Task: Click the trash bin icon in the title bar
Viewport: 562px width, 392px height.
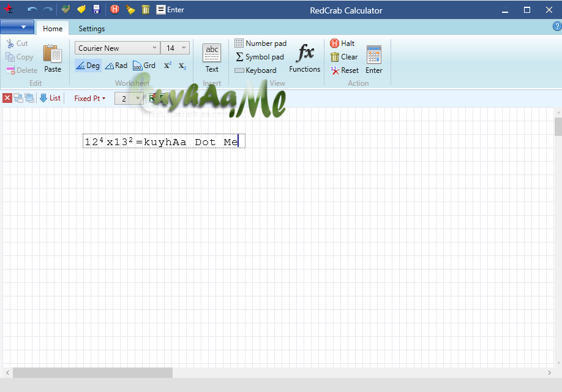Action: click(146, 9)
